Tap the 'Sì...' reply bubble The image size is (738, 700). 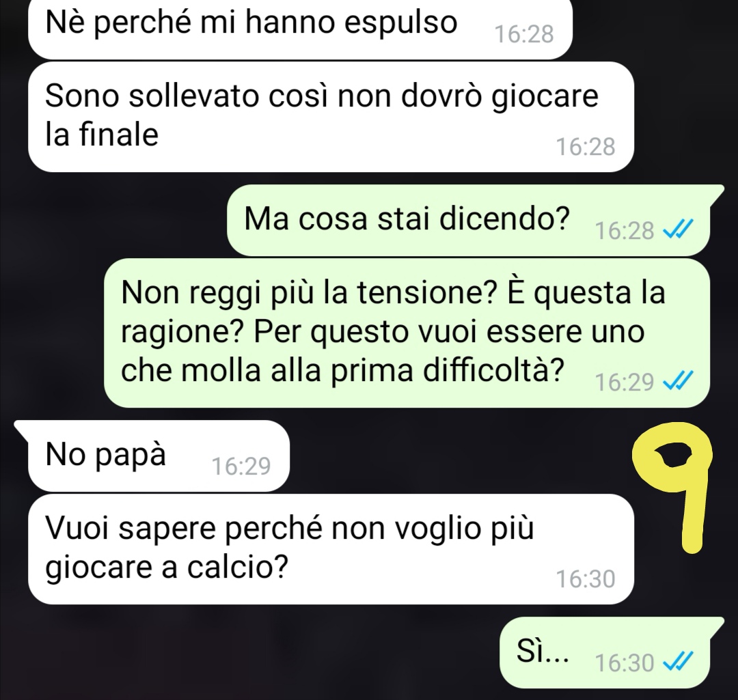click(x=612, y=652)
